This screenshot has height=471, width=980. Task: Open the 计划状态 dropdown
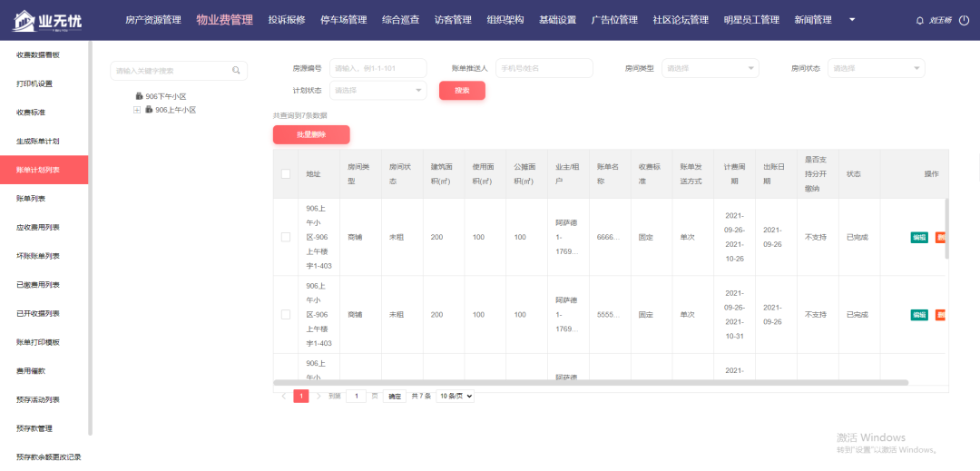tap(378, 90)
